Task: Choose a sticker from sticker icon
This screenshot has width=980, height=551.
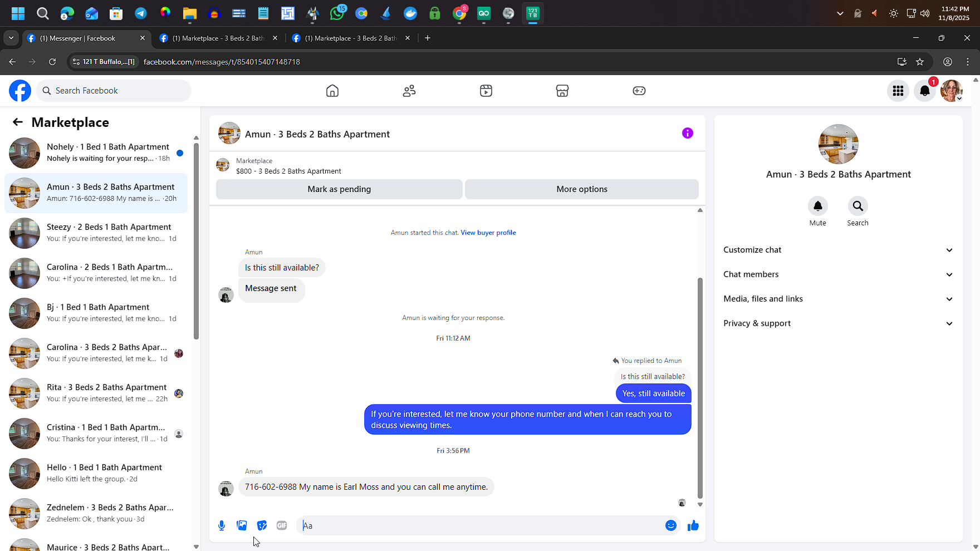Action: point(262,525)
